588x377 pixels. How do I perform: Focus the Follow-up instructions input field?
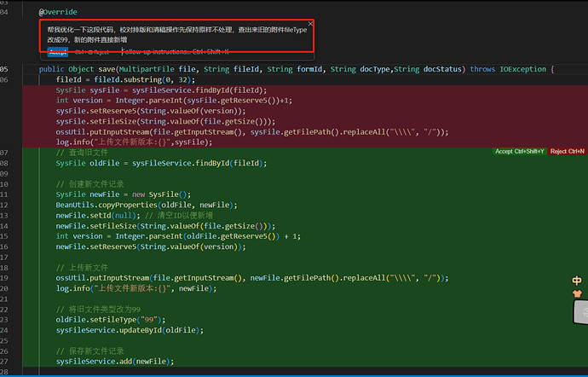pos(176,52)
